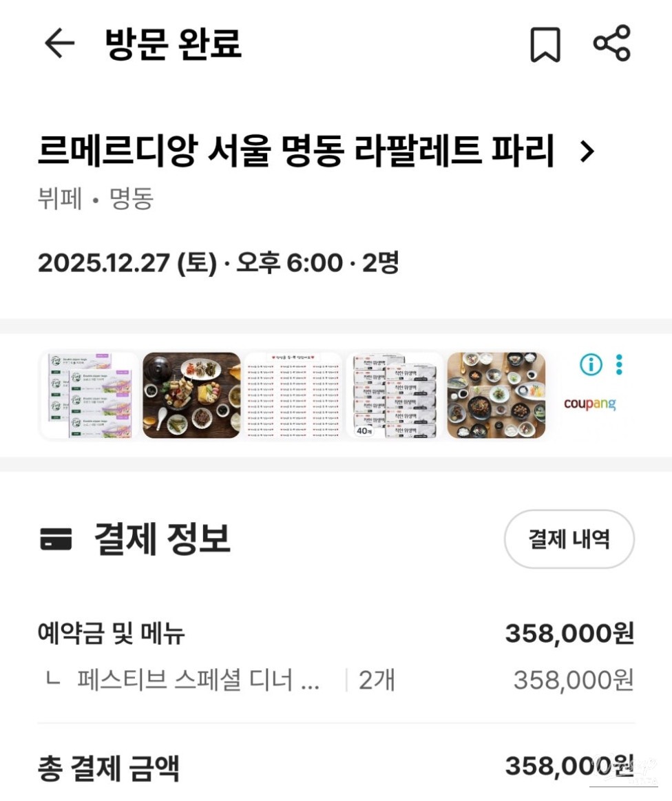Tap the back arrow
The width and height of the screenshot is (672, 801).
click(59, 44)
